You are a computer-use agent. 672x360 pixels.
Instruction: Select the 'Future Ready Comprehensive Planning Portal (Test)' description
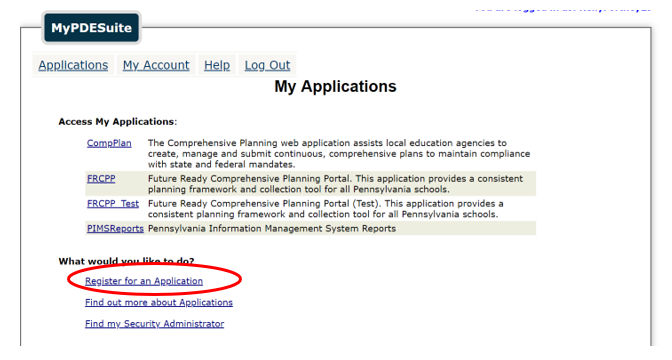pos(326,209)
